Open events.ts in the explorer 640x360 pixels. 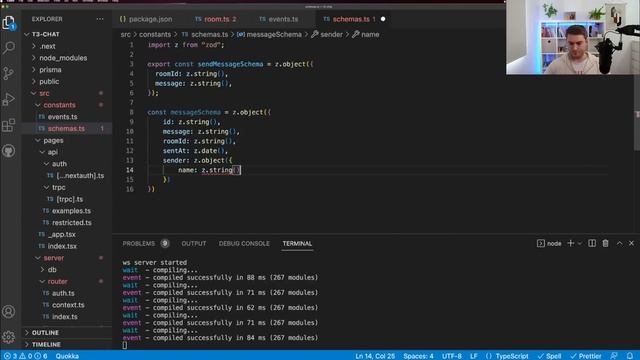(x=62, y=117)
